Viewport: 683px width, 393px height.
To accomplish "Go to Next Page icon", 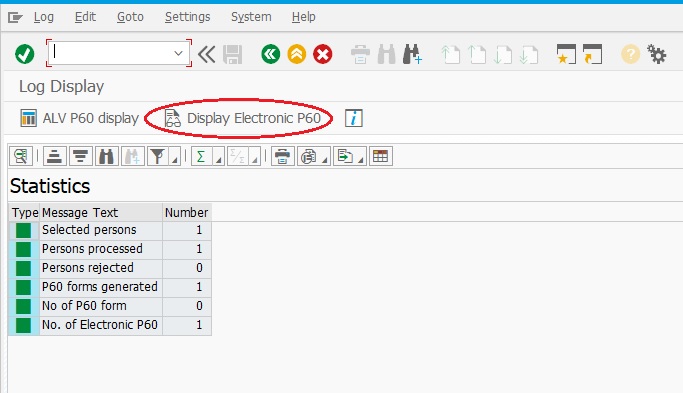I will pos(503,54).
